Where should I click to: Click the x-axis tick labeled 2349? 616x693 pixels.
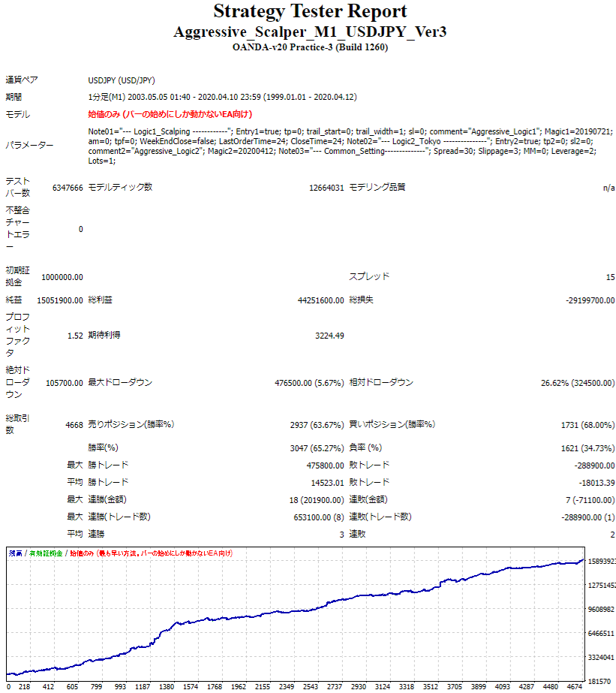(x=286, y=687)
